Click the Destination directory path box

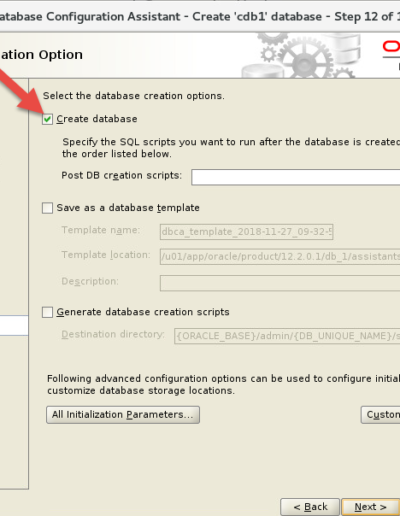click(287, 336)
